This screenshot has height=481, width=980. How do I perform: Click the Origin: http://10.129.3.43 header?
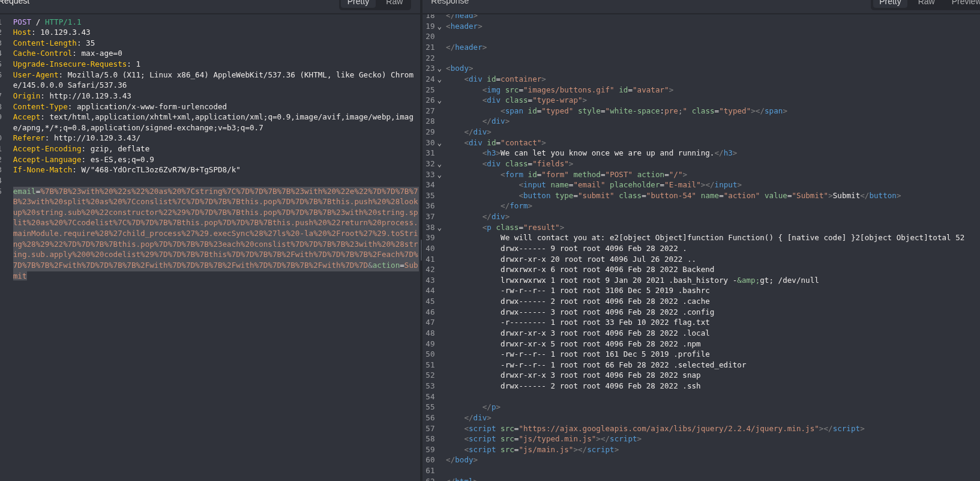point(72,96)
